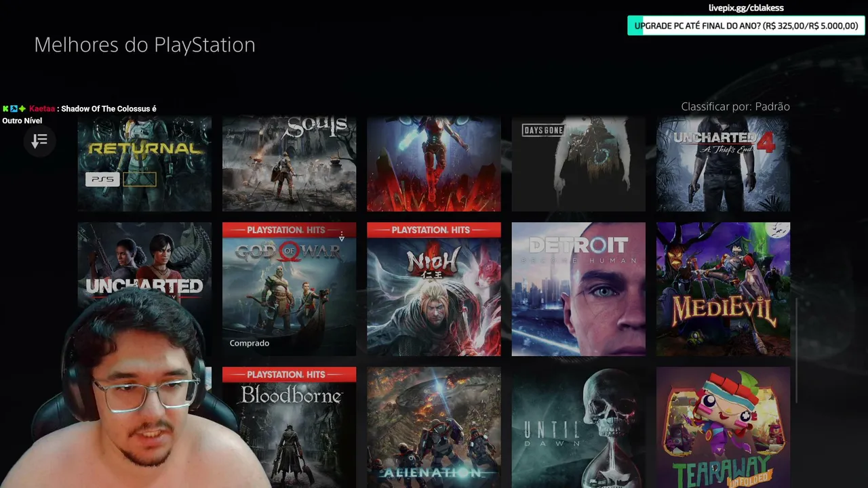Click the Upgrade PC donation goal progress bar
This screenshot has height=488, width=868.
[x=746, y=26]
